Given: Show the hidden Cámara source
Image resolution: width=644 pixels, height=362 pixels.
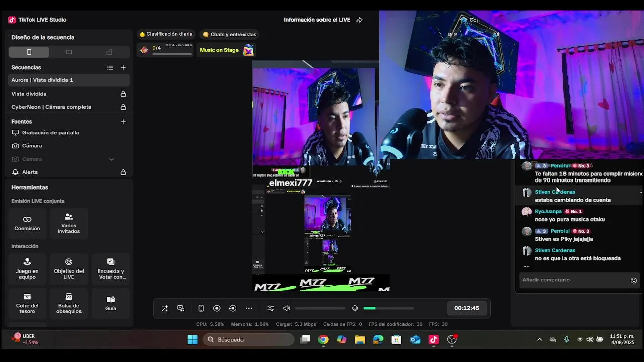Looking at the screenshot, I should 112,159.
